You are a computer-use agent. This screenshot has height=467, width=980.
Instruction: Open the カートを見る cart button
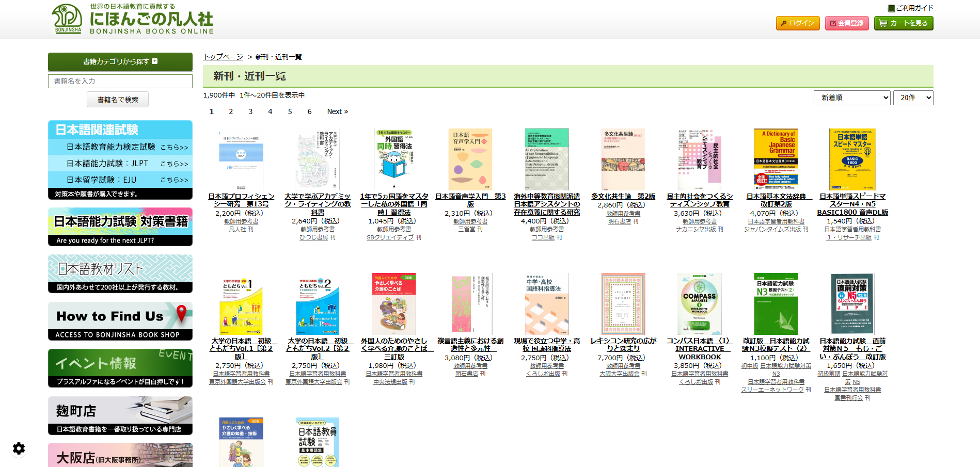coord(904,23)
